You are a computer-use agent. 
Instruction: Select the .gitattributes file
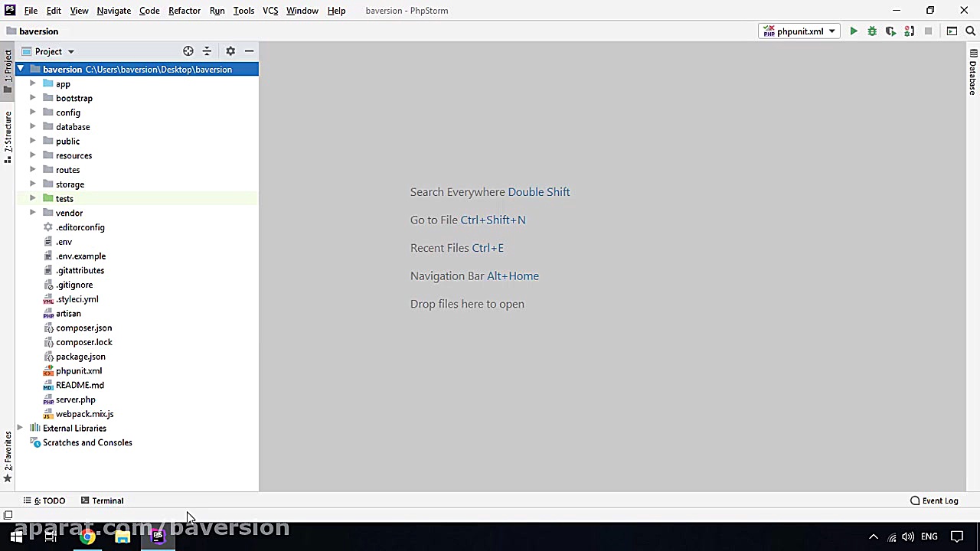click(80, 270)
